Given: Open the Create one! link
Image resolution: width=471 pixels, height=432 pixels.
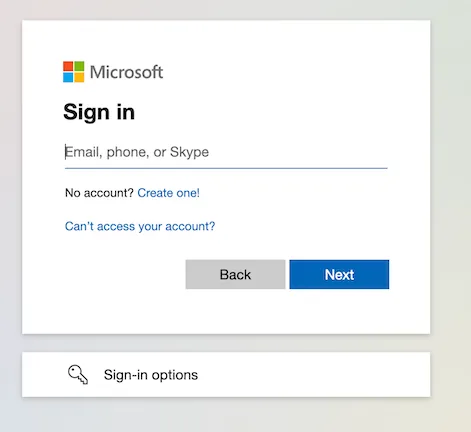Looking at the screenshot, I should [x=168, y=193].
